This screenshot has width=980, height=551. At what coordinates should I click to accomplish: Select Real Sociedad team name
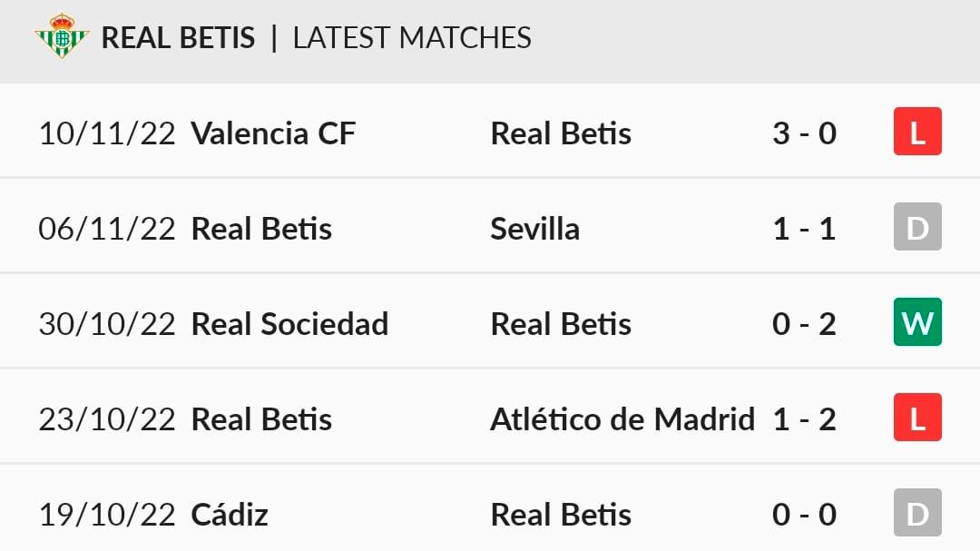[289, 324]
